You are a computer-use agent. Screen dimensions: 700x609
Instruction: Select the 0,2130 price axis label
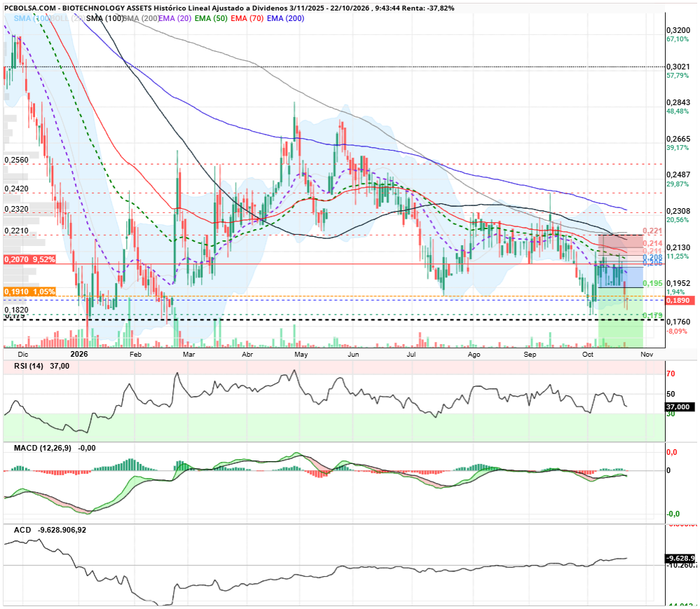(678, 247)
